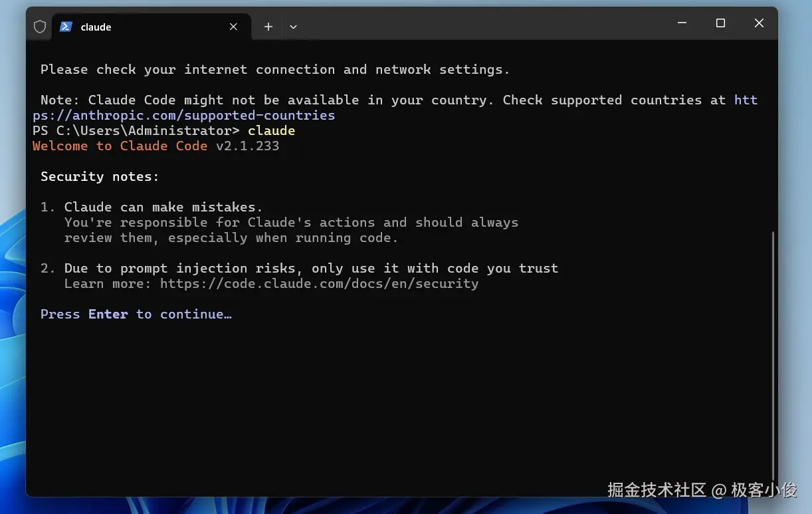This screenshot has width=812, height=514.
Task: Click version text v2.1.233
Action: [x=247, y=146]
